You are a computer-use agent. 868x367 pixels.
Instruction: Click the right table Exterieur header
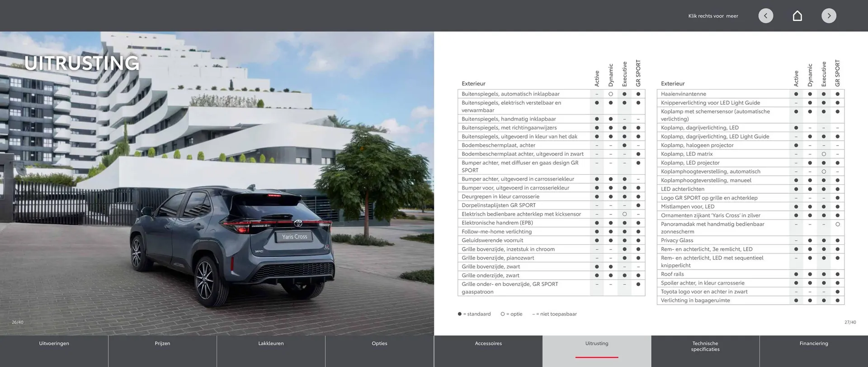pyautogui.click(x=673, y=84)
